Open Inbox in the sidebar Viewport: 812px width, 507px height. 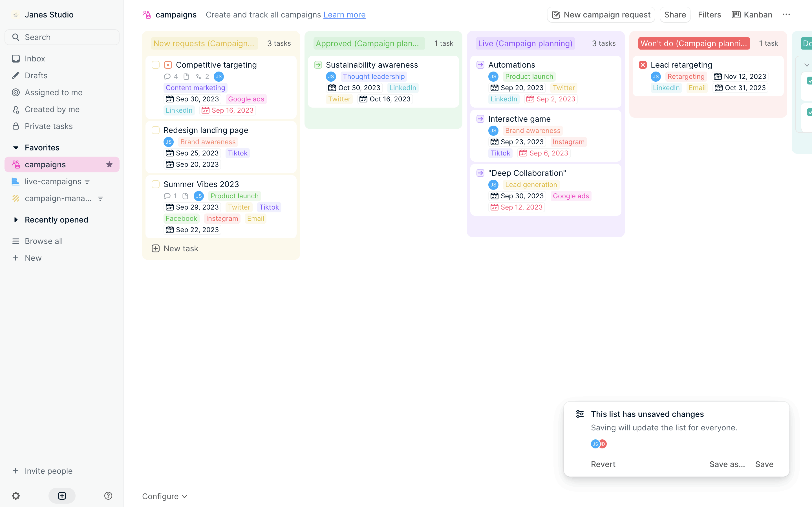pos(35,59)
